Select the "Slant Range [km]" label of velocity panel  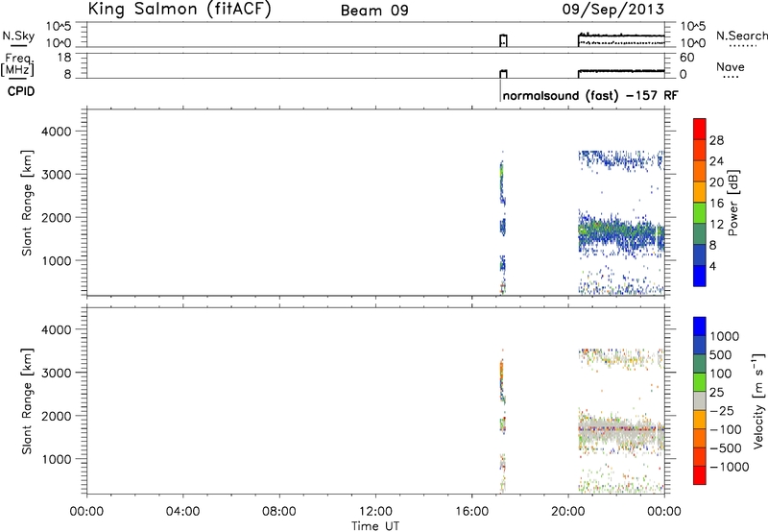pyautogui.click(x=27, y=400)
